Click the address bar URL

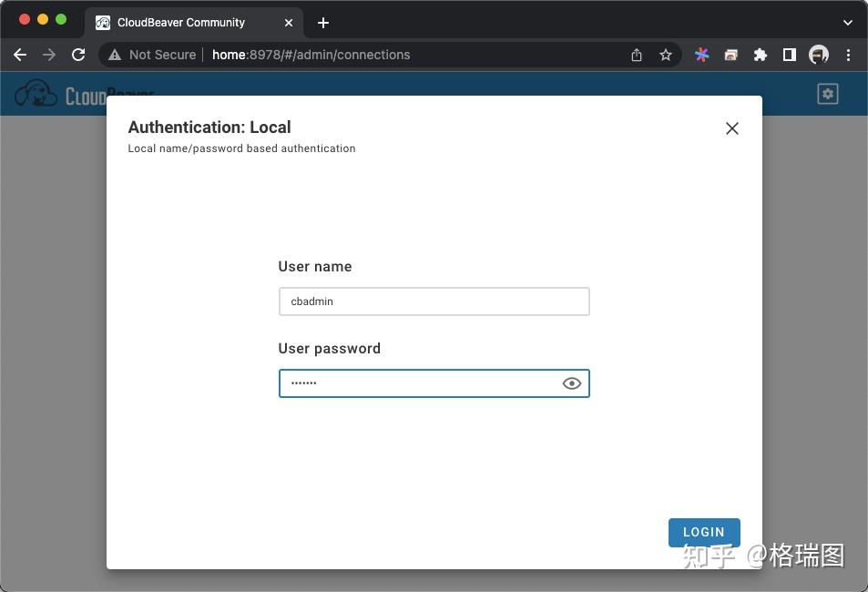[311, 55]
